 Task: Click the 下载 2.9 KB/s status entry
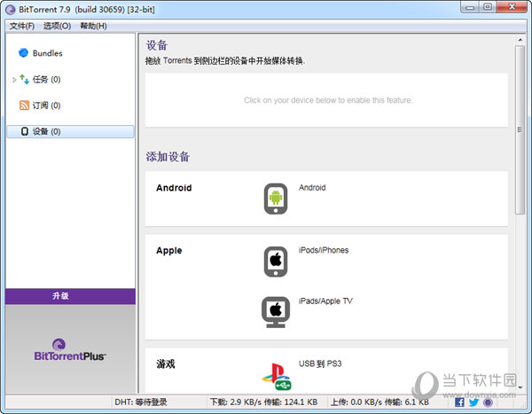(x=263, y=402)
